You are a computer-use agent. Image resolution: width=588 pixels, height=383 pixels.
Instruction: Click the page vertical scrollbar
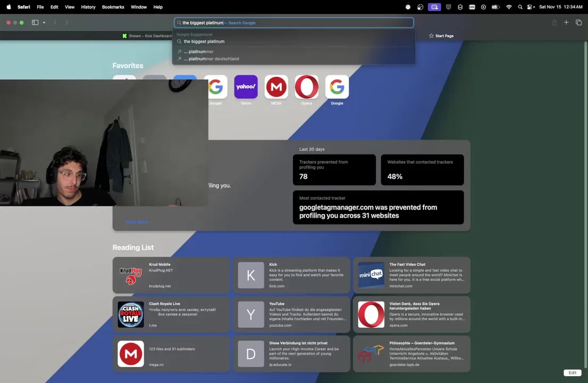click(x=585, y=204)
